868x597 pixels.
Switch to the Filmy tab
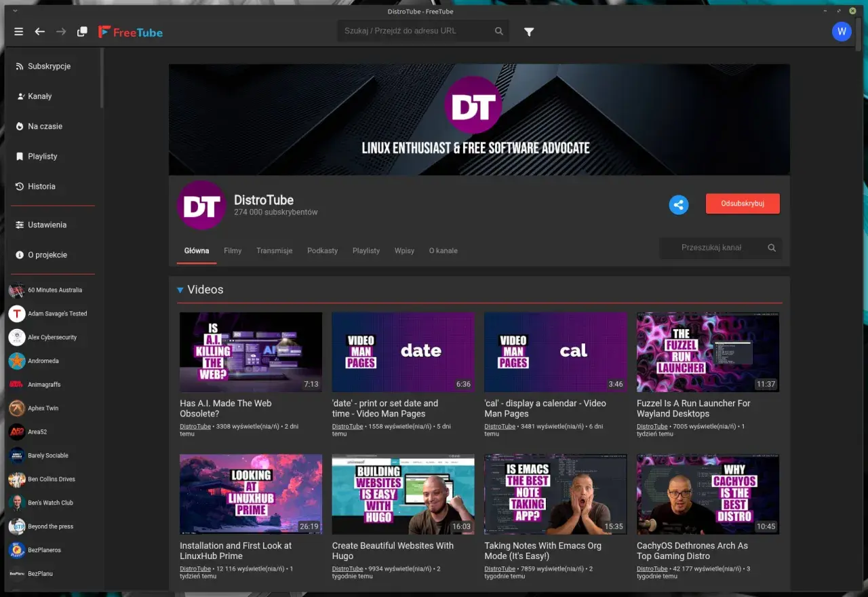pos(233,250)
